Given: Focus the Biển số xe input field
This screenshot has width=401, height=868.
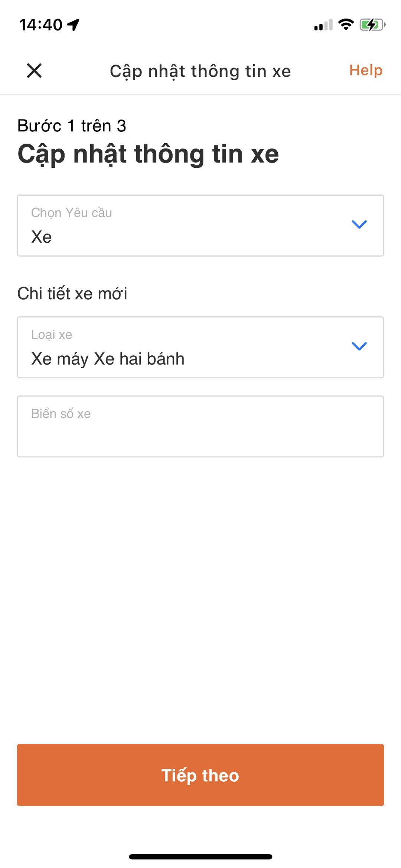Looking at the screenshot, I should point(200,426).
